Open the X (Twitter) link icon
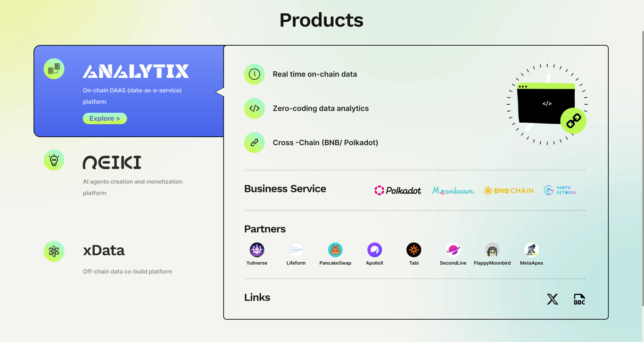 pos(553,299)
